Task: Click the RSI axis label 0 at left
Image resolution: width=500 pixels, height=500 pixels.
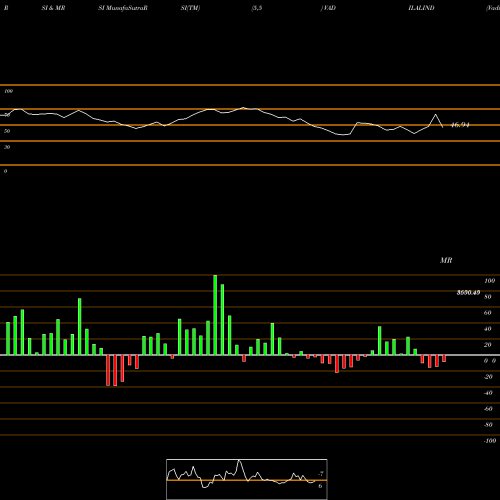Action: click(x=5, y=171)
